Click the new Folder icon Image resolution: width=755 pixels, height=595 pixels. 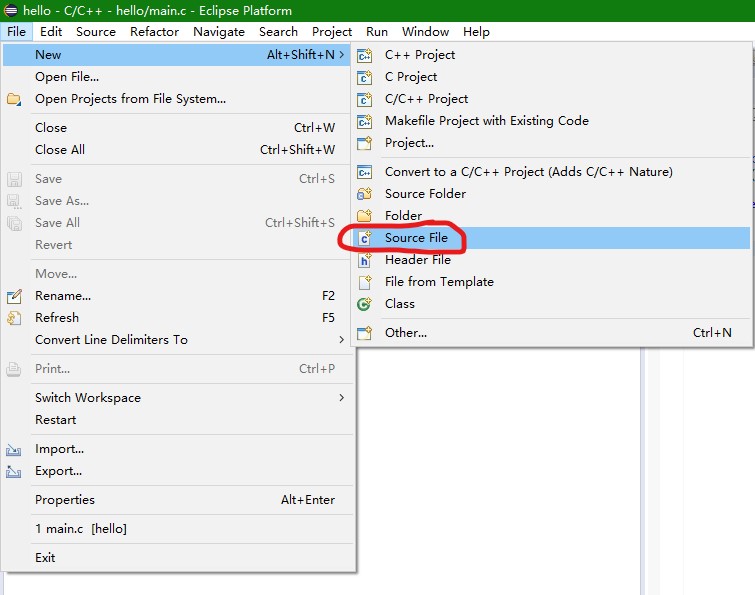(x=364, y=216)
